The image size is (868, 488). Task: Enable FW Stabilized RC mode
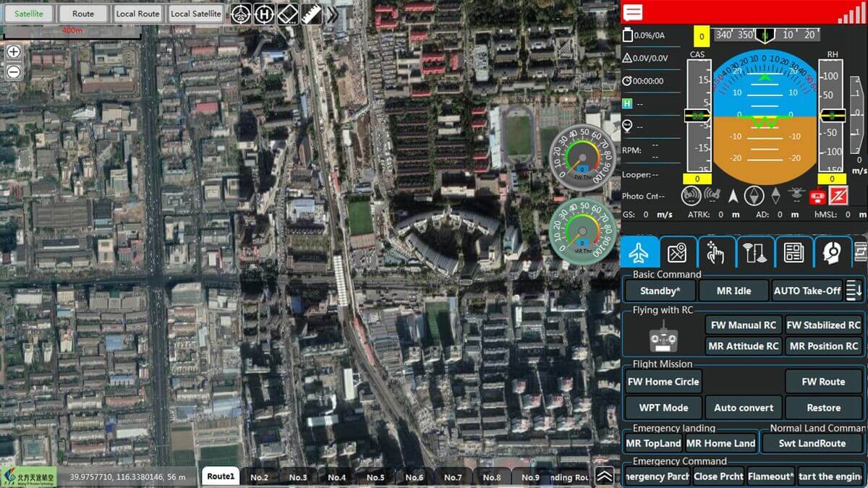tap(824, 325)
